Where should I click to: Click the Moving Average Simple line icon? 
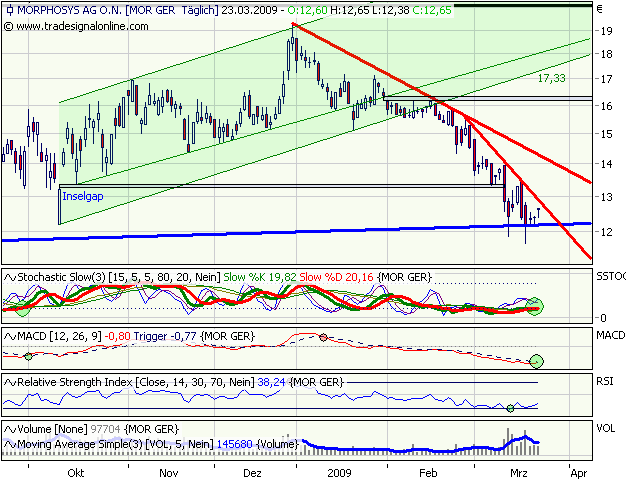7,442
